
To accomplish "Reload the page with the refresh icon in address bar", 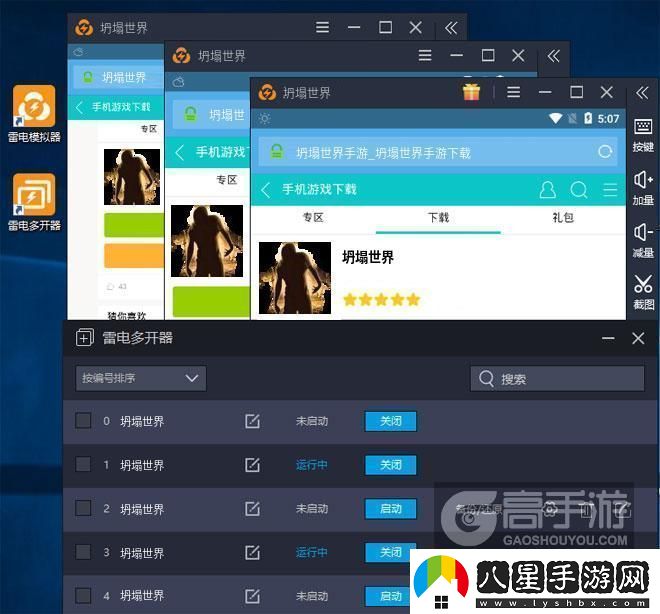I will (x=605, y=152).
